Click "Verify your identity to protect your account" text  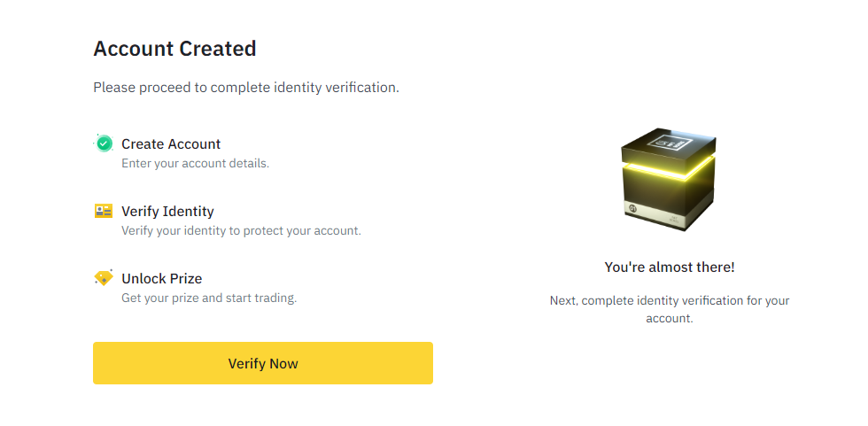point(241,230)
